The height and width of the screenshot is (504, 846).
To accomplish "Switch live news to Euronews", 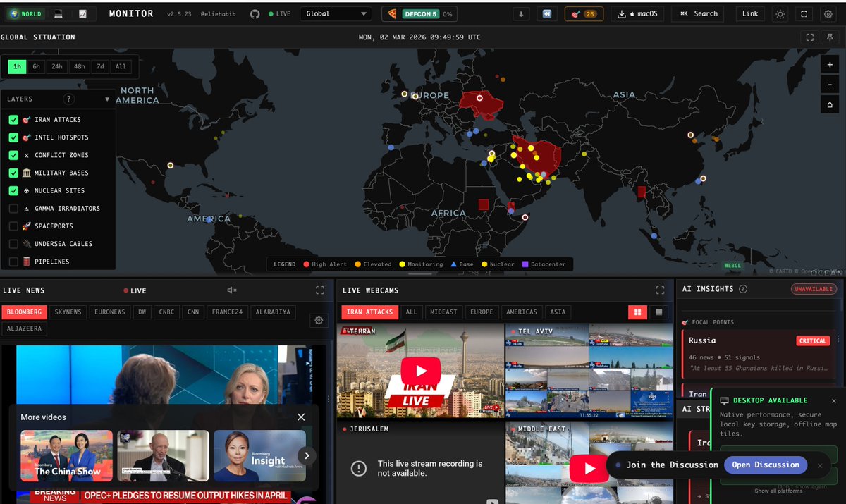I will pos(109,312).
